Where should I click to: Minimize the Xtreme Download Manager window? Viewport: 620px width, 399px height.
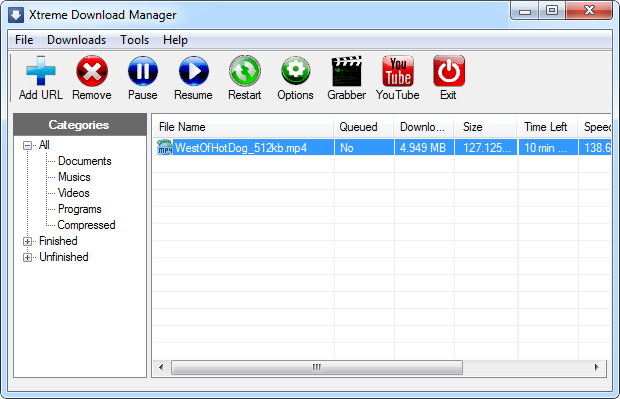click(x=525, y=11)
